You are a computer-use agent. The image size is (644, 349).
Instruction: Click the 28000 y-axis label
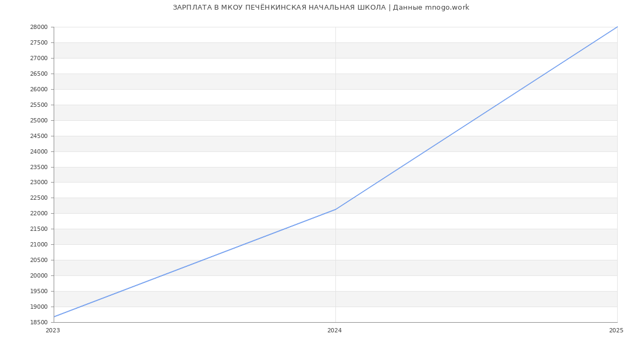39,27
